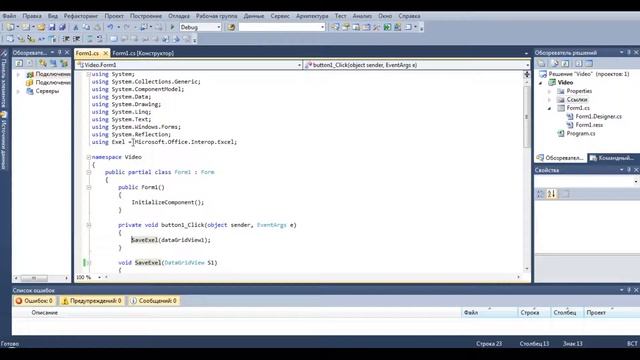Click View Designer icon in Solution Explorer toolbar
The height and width of the screenshot is (360, 640).
pos(589,63)
